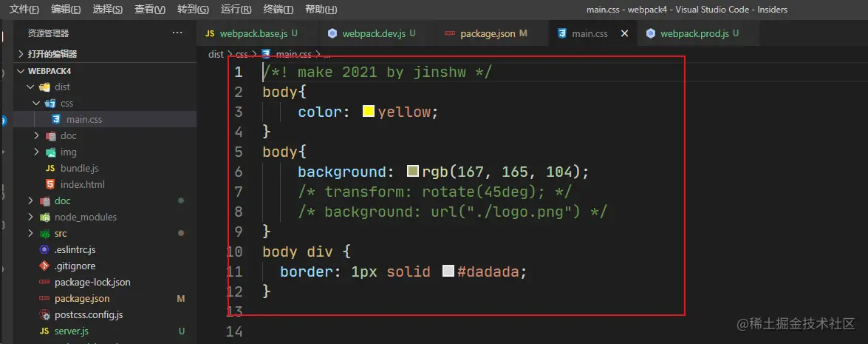This screenshot has width=868, height=344.
Task: Open the yellow color swatch picker
Action: (x=369, y=112)
